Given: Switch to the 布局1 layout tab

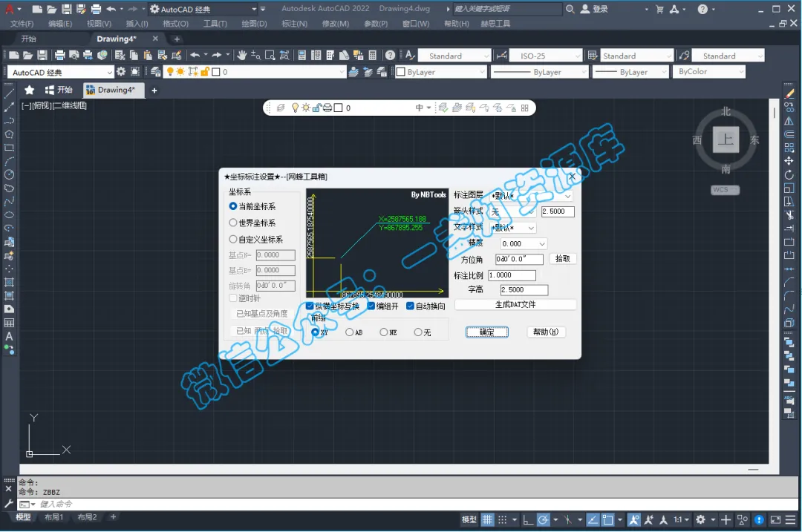Looking at the screenshot, I should pyautogui.click(x=53, y=517).
